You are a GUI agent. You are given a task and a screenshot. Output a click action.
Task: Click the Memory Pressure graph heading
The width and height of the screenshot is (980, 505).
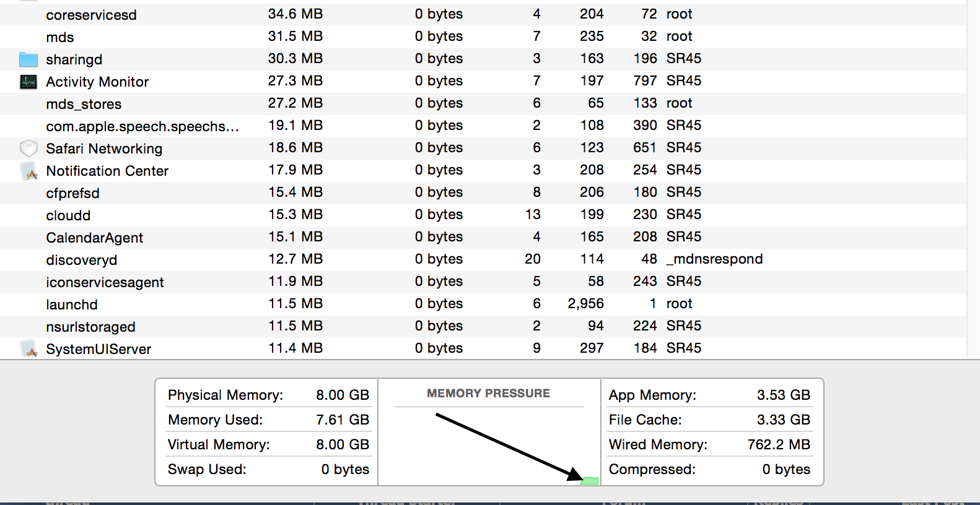click(488, 394)
